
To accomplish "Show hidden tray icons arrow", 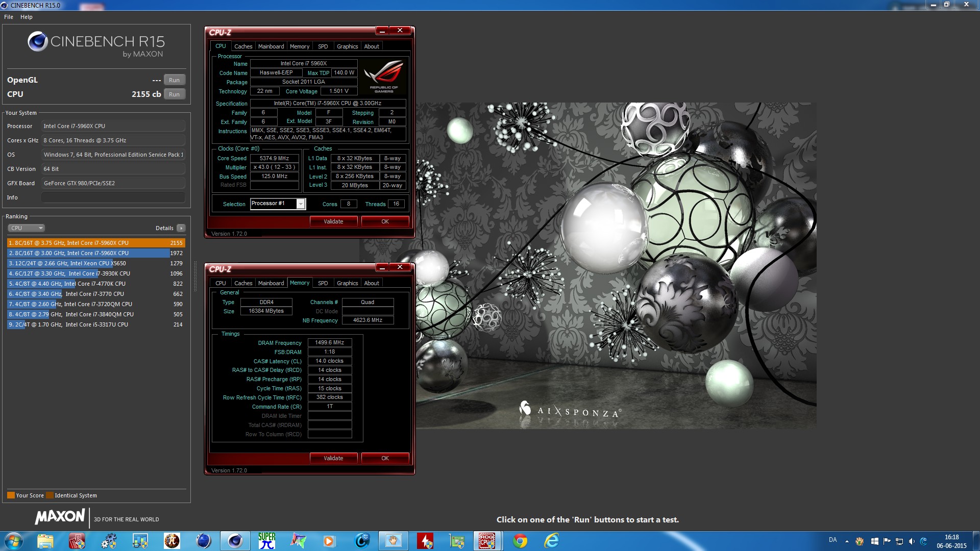I will 847,541.
